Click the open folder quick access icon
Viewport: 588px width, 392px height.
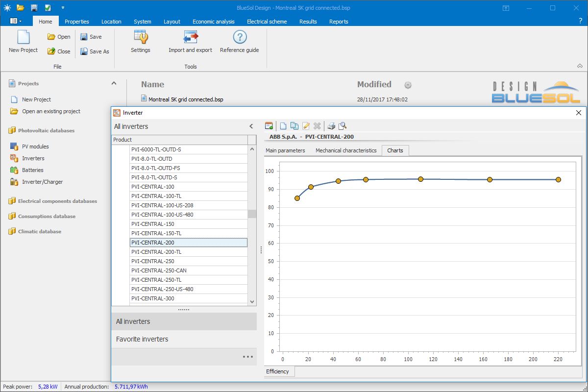point(20,8)
